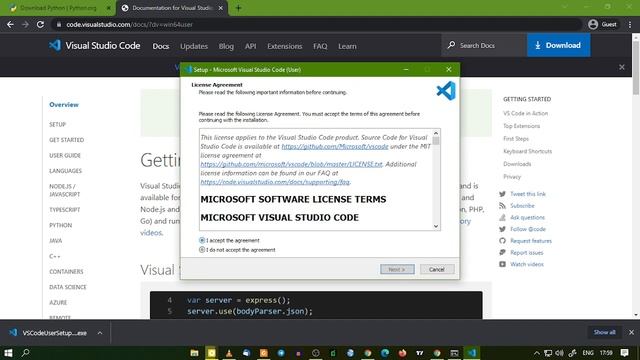Click the volume icon in system tray
Viewport: 640px width, 360px height.
pos(560,353)
